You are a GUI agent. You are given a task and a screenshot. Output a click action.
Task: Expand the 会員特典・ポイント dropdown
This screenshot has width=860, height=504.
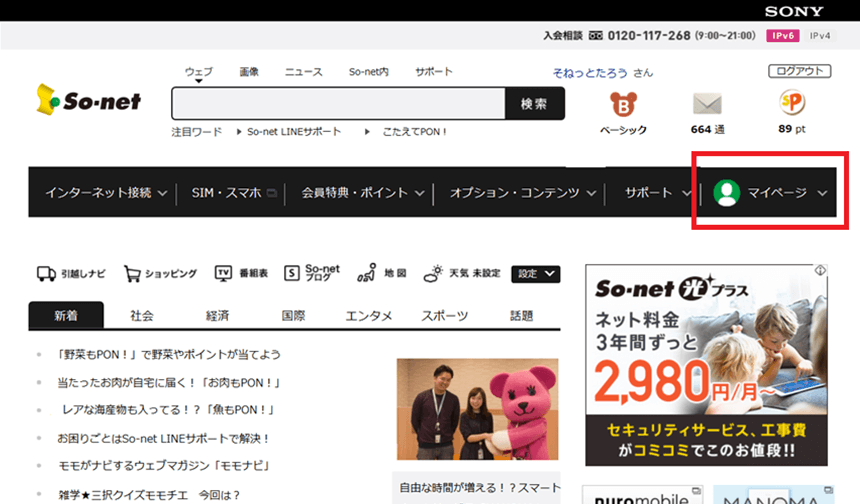tap(362, 192)
